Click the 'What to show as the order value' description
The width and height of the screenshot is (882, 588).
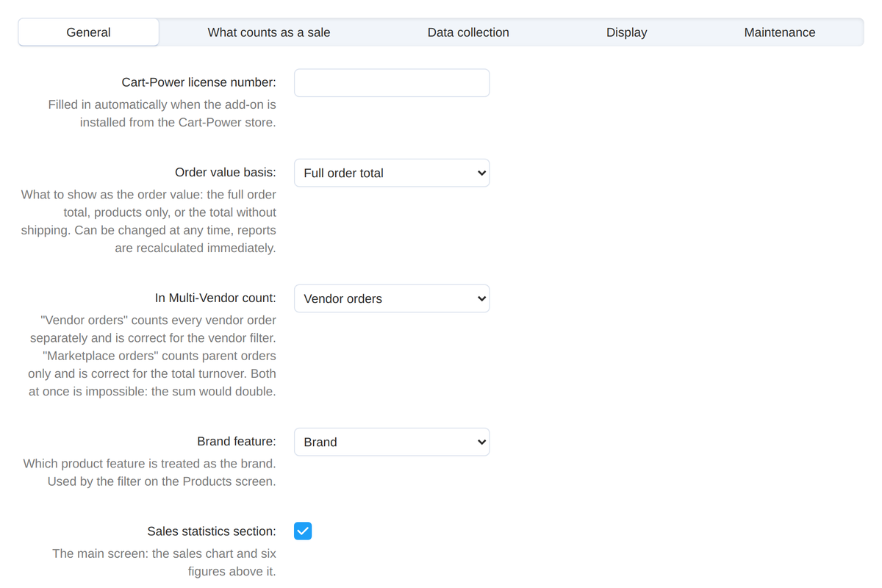[x=149, y=221]
